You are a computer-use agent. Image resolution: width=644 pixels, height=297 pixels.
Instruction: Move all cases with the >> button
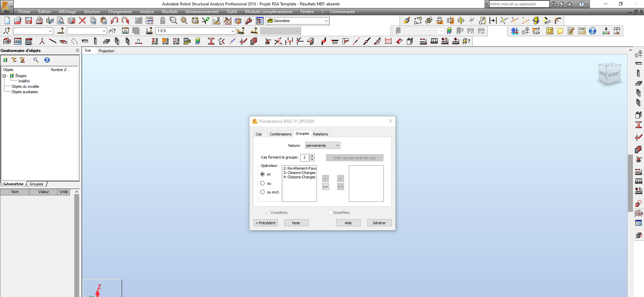(x=325, y=187)
